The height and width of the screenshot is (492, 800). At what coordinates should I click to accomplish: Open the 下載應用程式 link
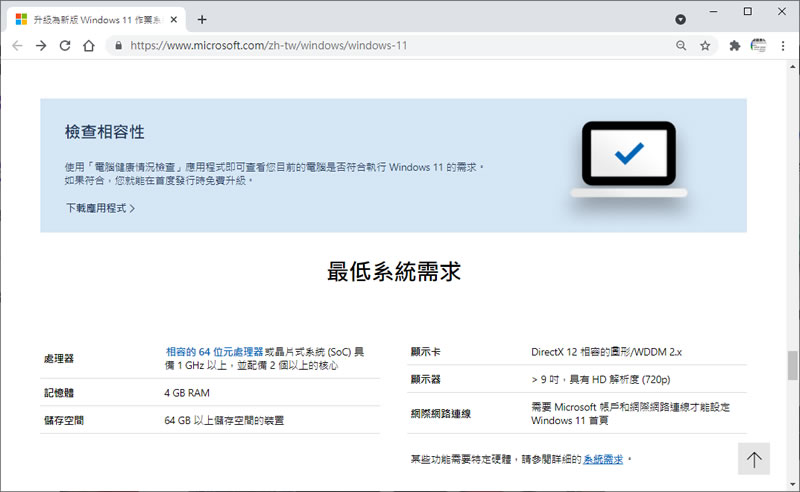[100, 208]
